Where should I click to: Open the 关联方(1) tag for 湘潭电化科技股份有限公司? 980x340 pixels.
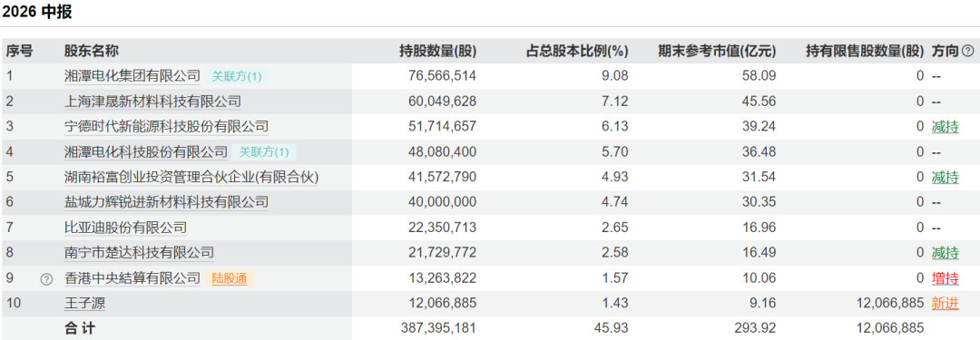point(264,152)
